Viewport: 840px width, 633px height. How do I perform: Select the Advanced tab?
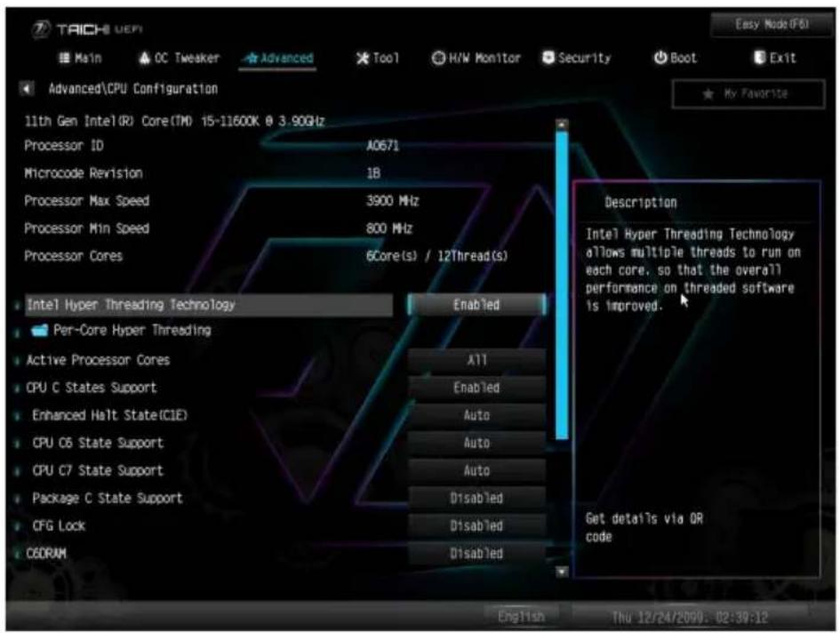pos(278,58)
